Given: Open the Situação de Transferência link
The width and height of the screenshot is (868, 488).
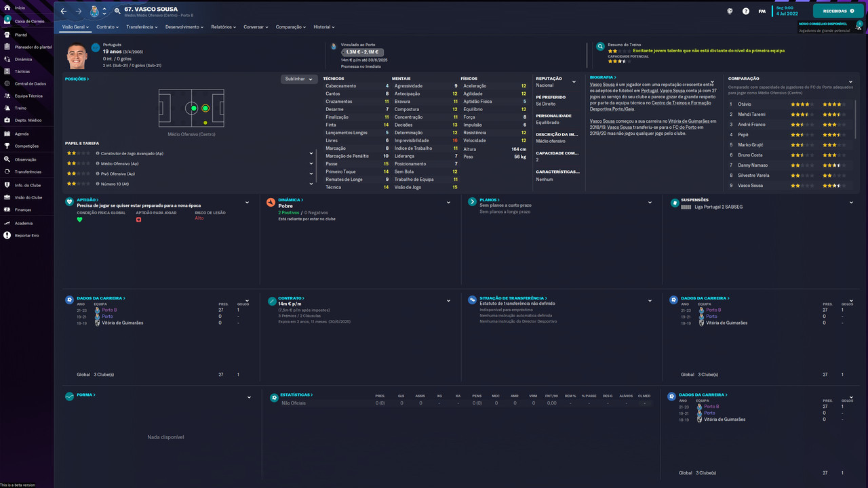Looking at the screenshot, I should point(513,298).
